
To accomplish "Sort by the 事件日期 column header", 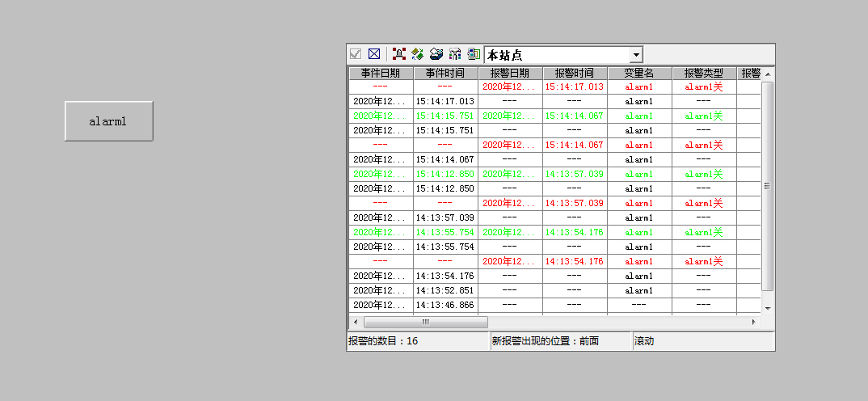I will pos(381,73).
